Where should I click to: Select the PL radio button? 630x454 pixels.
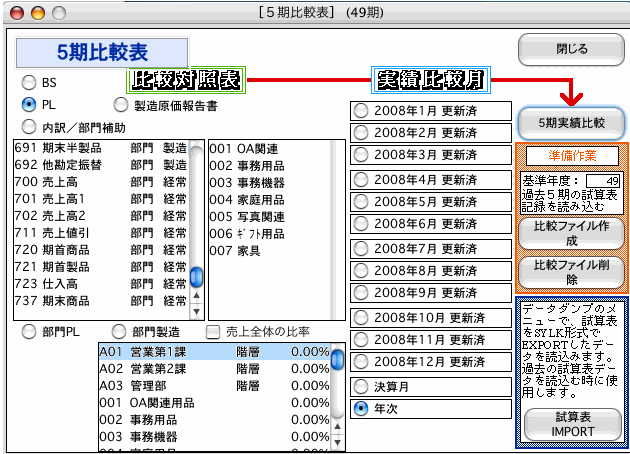coord(29,104)
